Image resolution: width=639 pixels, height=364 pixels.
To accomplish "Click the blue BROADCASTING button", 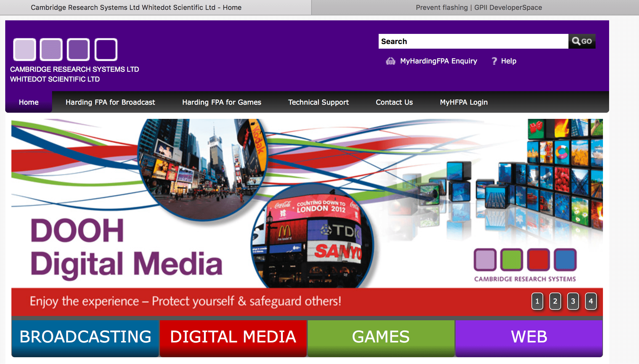I will coord(85,337).
